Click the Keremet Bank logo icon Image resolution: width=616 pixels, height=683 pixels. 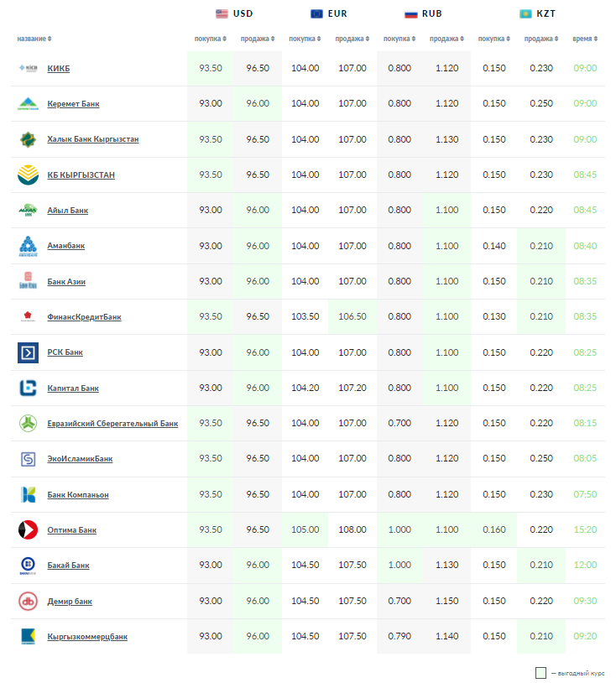(28, 104)
